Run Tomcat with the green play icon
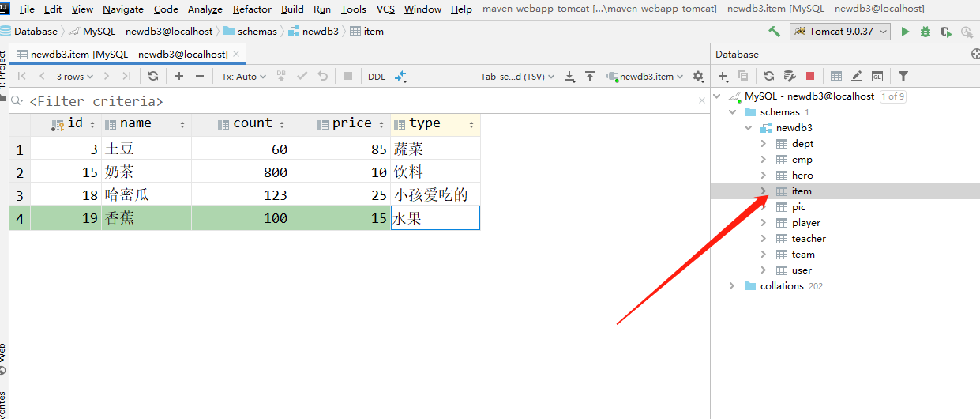This screenshot has width=980, height=419. click(905, 32)
